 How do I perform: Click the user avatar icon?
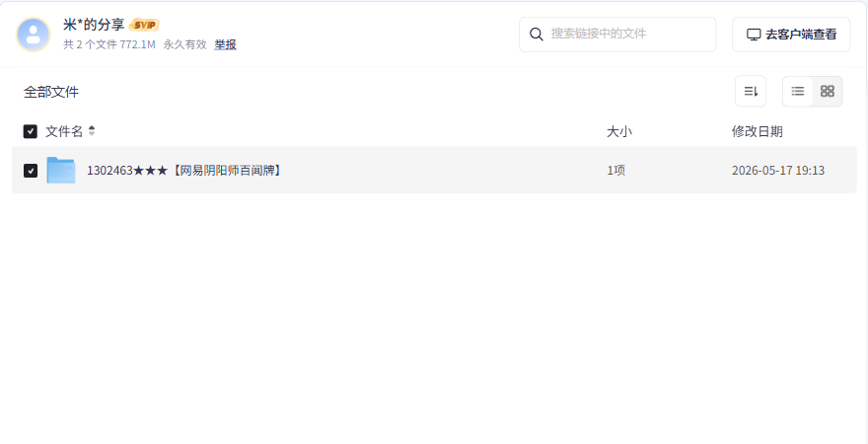point(34,35)
